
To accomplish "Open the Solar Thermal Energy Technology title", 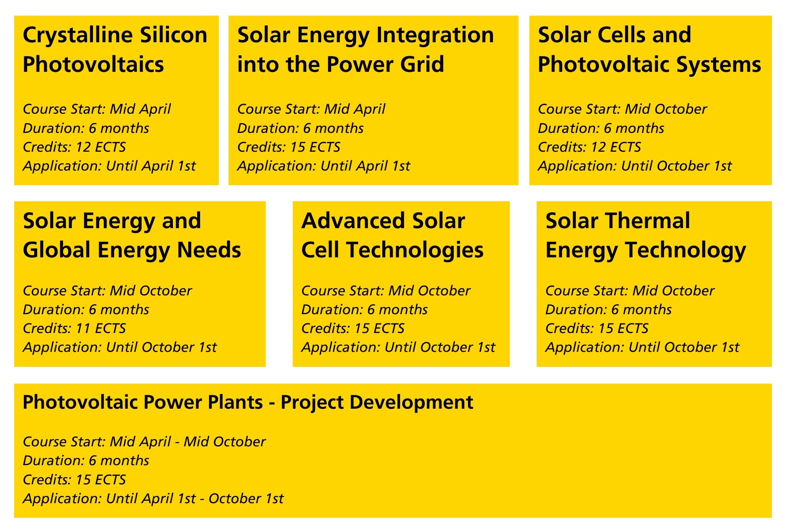I will [x=645, y=235].
